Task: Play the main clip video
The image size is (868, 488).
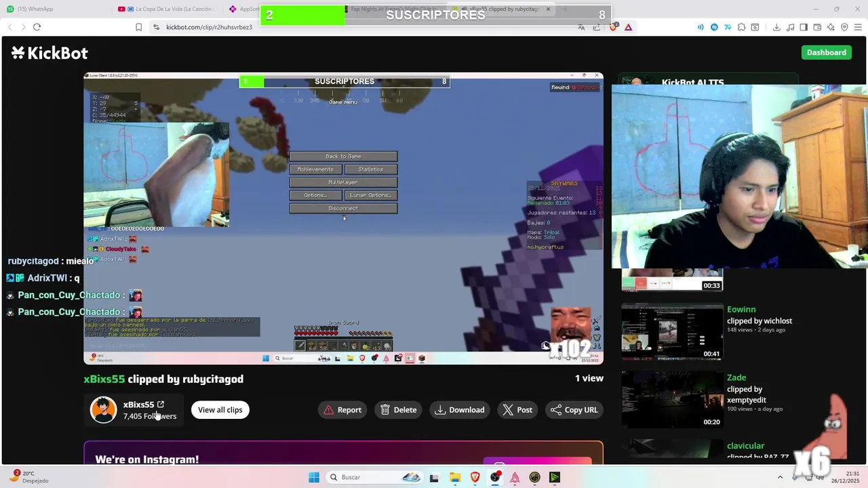Action: point(343,218)
